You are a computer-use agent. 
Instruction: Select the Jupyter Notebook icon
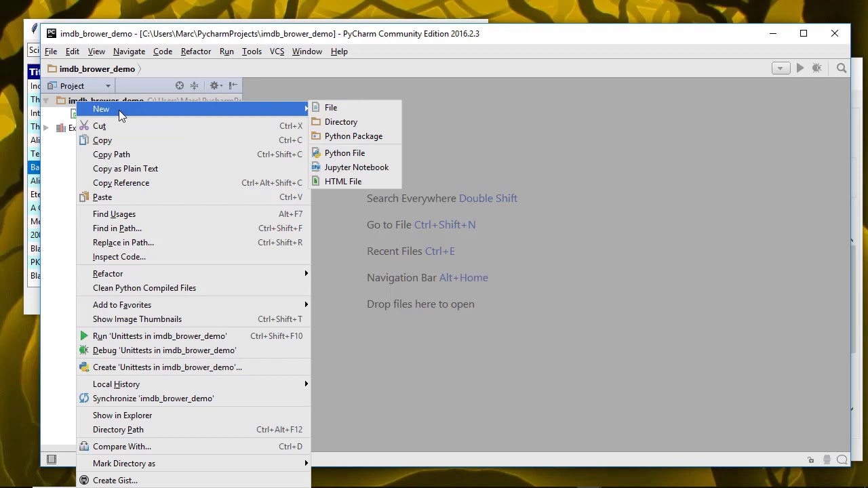(x=316, y=167)
